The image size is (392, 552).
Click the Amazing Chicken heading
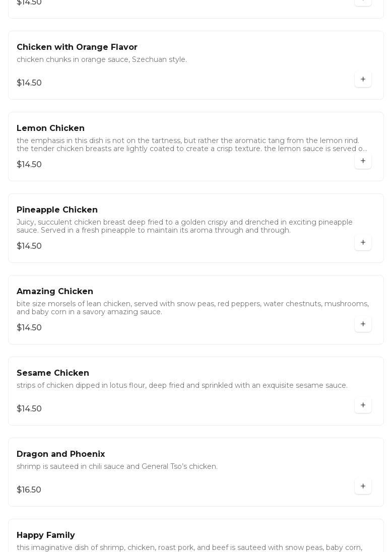(55, 292)
